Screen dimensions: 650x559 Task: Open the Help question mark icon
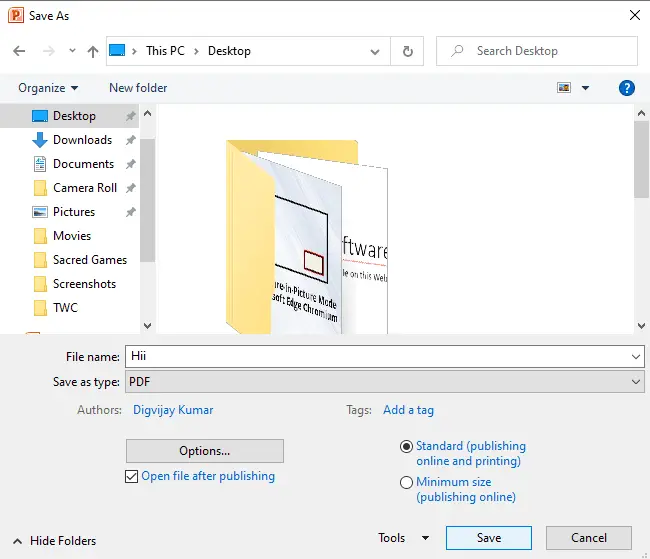[626, 88]
